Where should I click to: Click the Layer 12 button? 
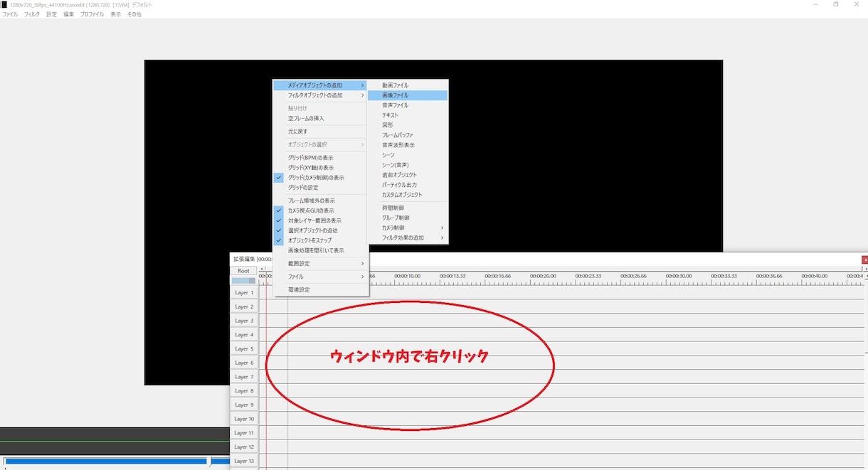[x=244, y=447]
